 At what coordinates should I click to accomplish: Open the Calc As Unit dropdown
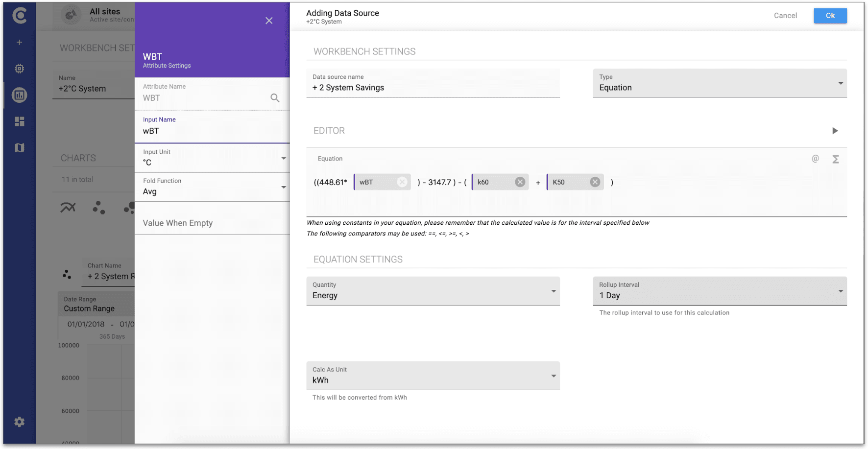(554, 376)
